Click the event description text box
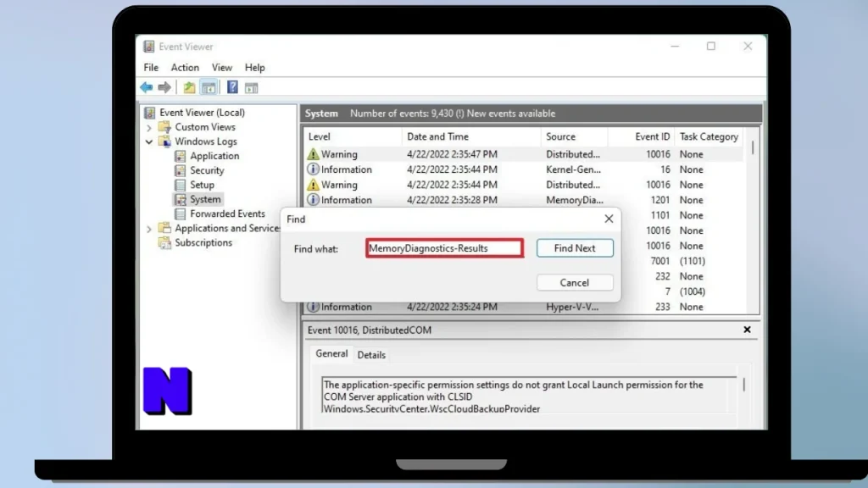The image size is (868, 488). [x=530, y=395]
